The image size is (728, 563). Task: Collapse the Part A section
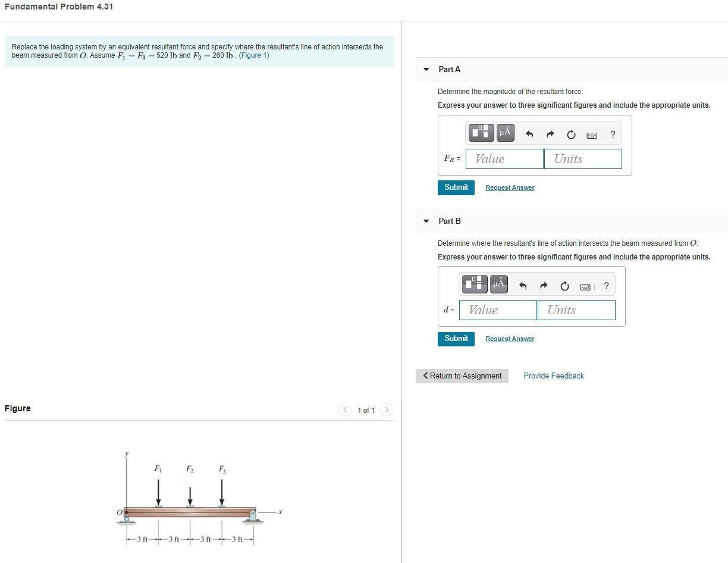(x=426, y=69)
